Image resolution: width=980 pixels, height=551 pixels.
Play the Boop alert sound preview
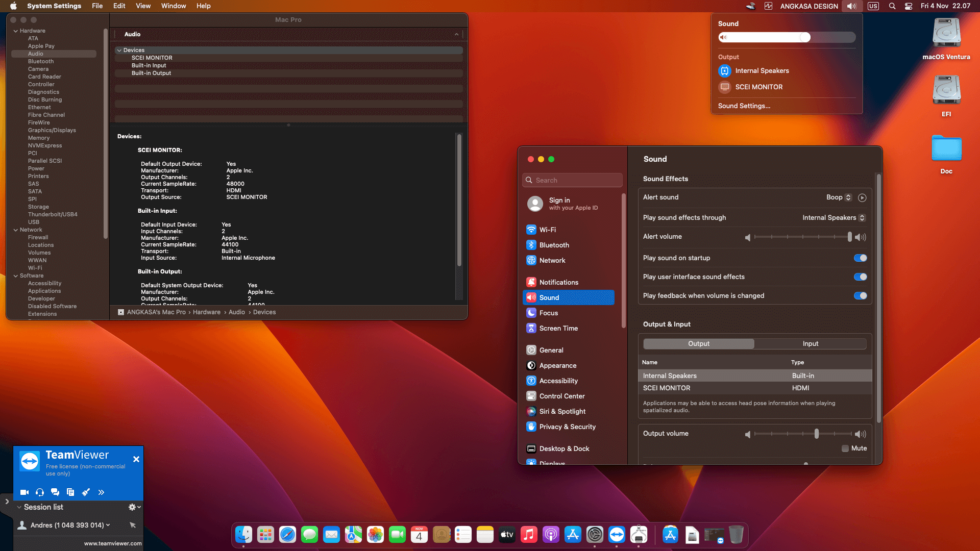pyautogui.click(x=862, y=197)
